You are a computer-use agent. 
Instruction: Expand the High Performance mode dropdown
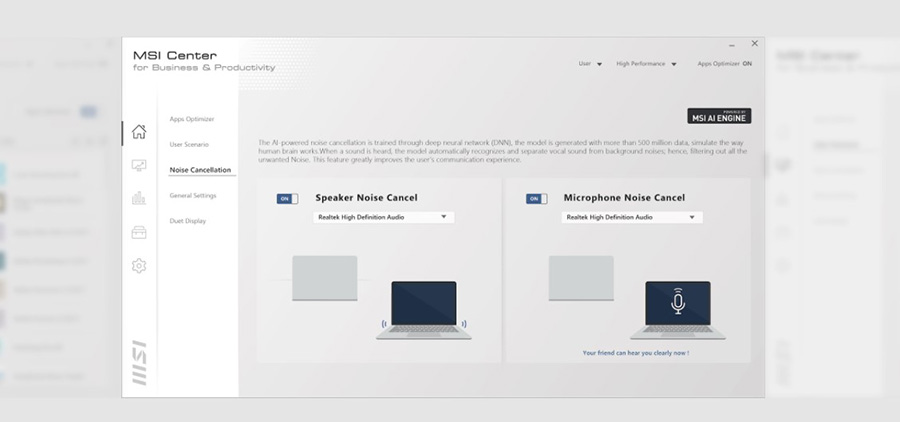pyautogui.click(x=646, y=64)
